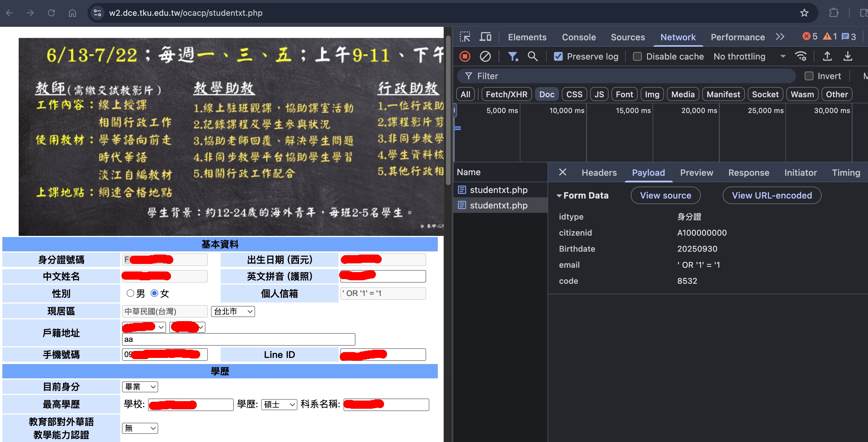This screenshot has height=442, width=868.
Task: Filter requests by All types
Action: [x=465, y=94]
